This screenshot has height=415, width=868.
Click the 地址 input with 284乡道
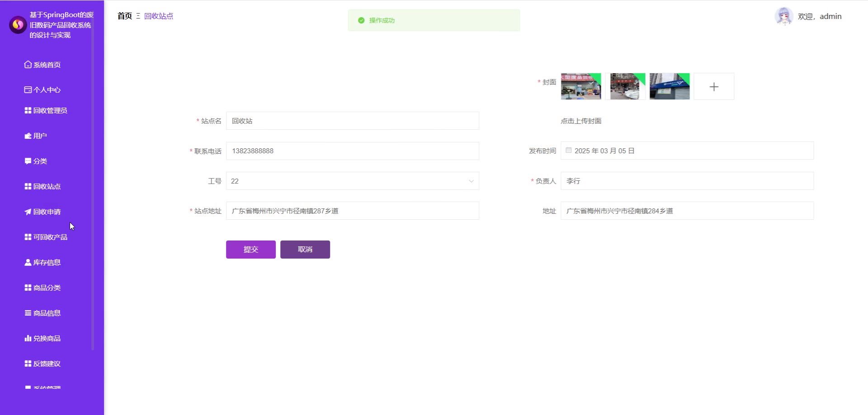point(687,211)
